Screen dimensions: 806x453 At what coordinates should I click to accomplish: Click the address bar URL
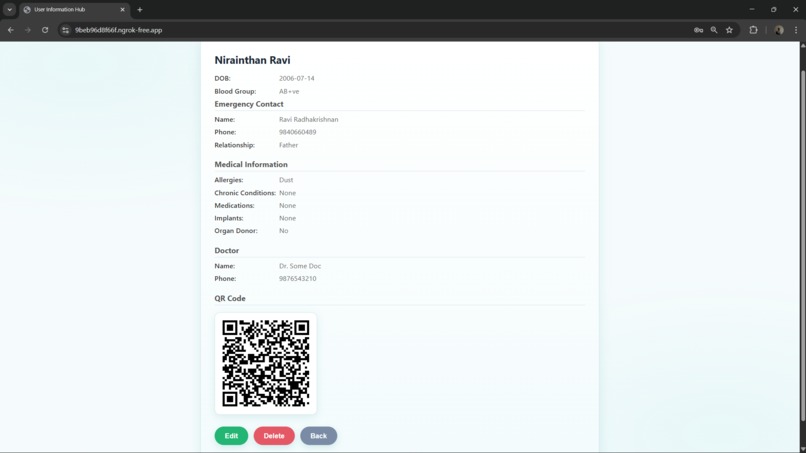[118, 30]
